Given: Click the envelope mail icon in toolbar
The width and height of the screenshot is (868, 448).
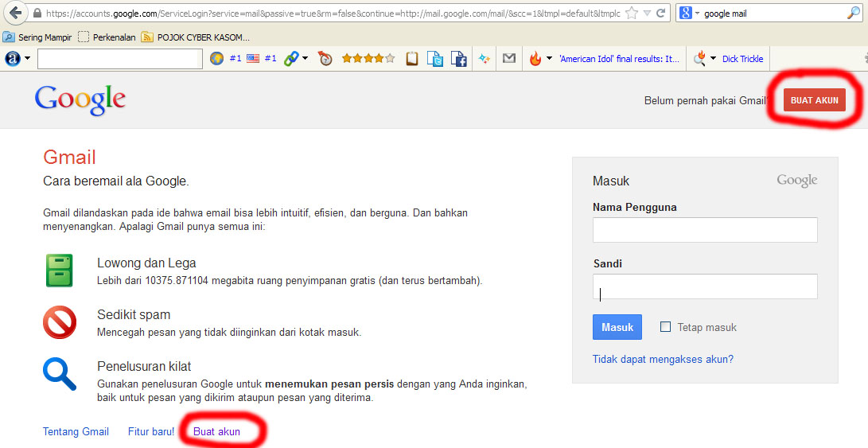Looking at the screenshot, I should [508, 58].
